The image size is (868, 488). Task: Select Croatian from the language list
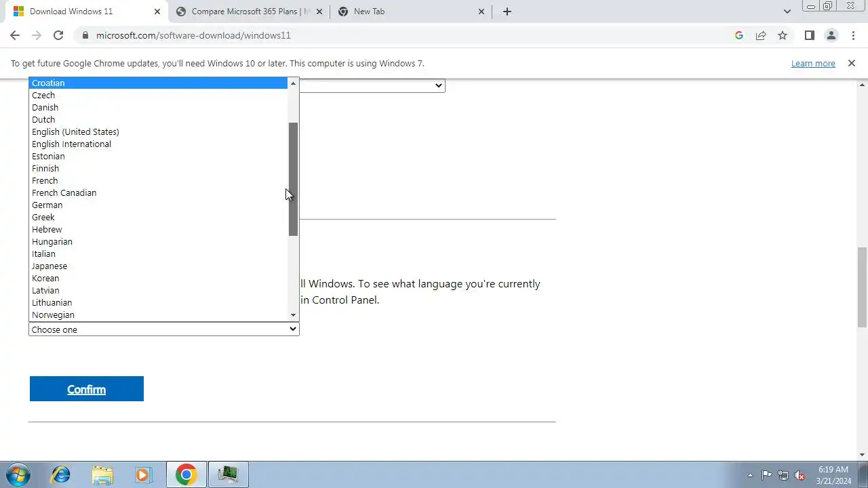158,83
